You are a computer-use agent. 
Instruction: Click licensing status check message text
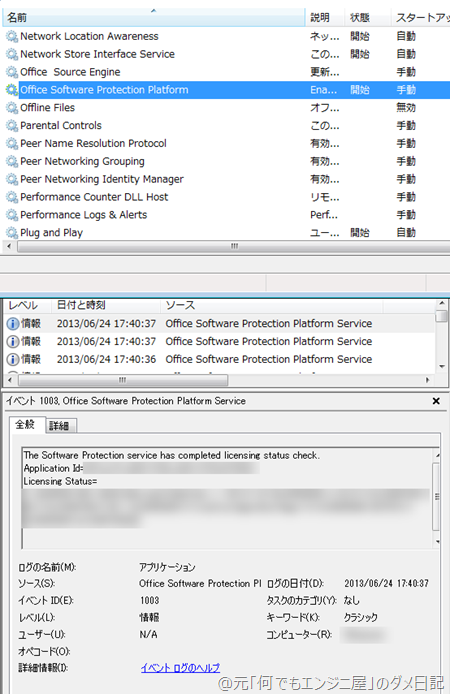[x=172, y=455]
